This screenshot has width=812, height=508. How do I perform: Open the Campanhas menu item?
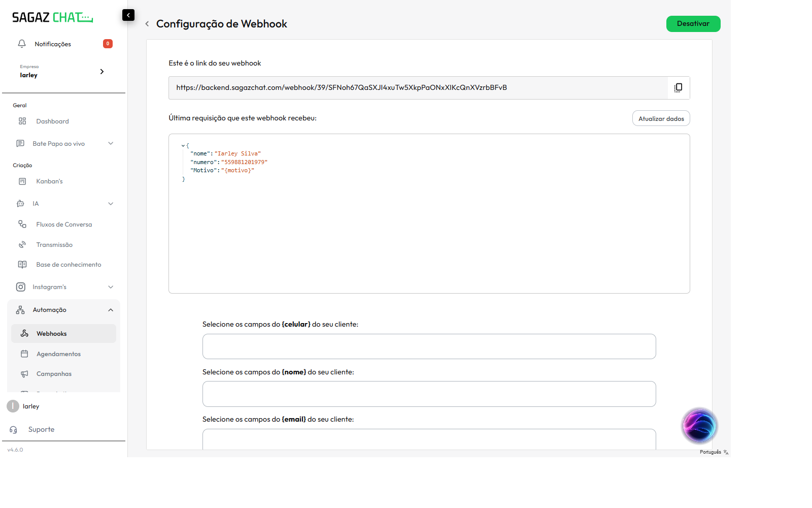(x=54, y=374)
